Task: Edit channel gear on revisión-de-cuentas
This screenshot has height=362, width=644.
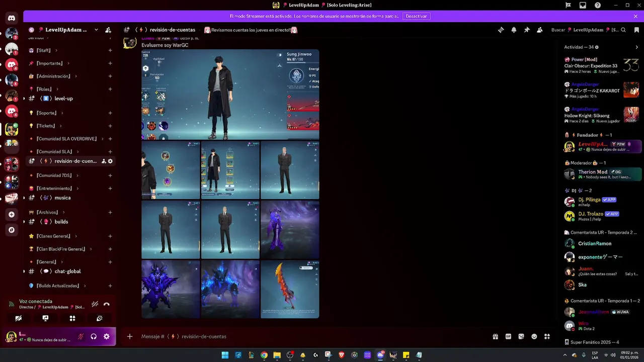Action: pyautogui.click(x=110, y=161)
